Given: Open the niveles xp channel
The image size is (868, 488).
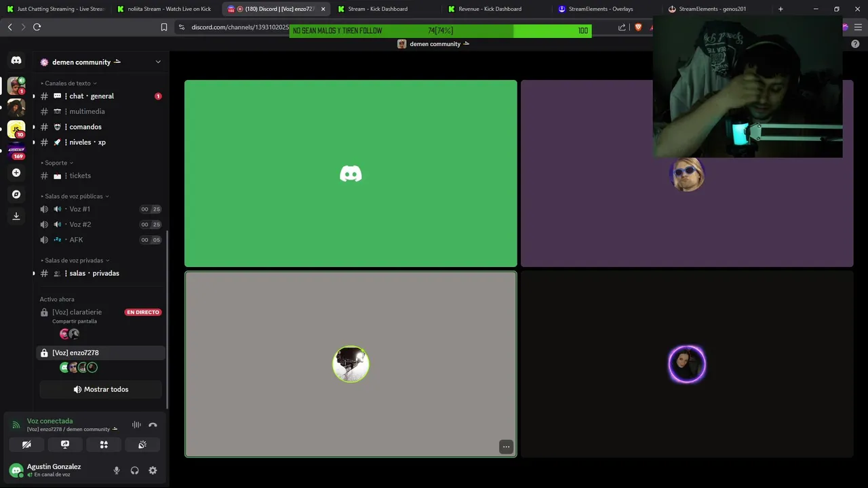Looking at the screenshot, I should tap(100, 142).
